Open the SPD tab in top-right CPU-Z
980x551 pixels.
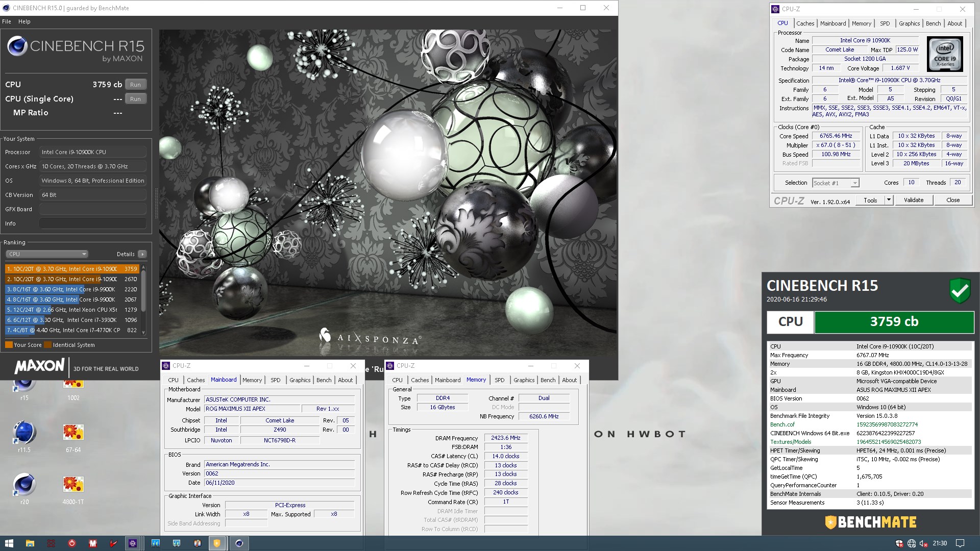(x=885, y=23)
